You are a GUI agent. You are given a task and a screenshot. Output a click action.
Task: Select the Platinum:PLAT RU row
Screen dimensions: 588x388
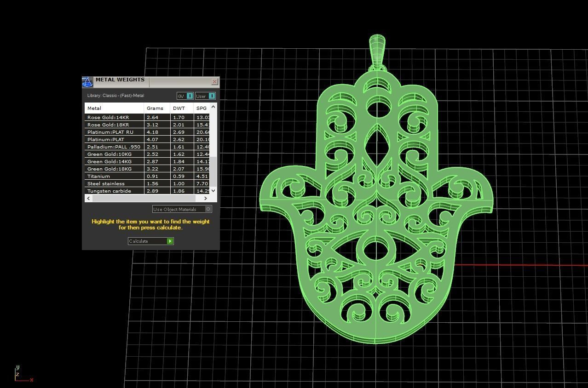147,132
